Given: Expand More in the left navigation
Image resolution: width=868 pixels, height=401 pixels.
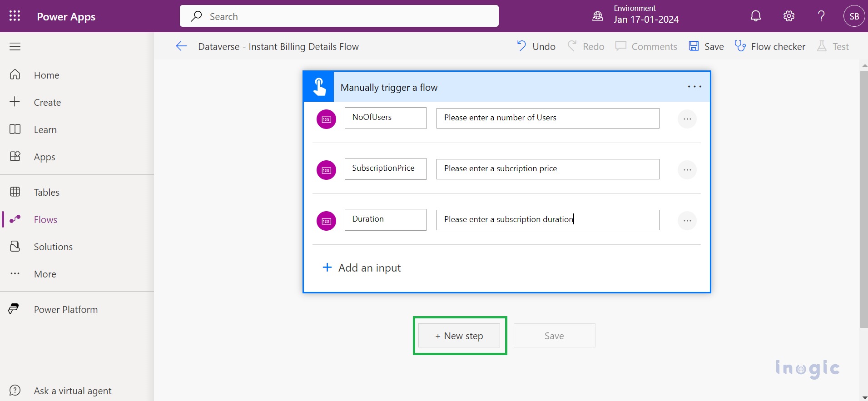Looking at the screenshot, I should [45, 274].
